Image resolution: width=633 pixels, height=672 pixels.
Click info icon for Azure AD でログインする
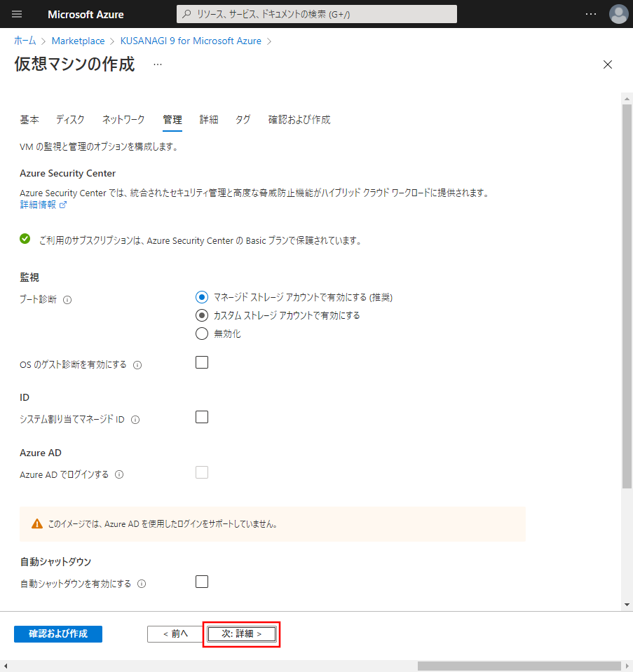point(119,474)
